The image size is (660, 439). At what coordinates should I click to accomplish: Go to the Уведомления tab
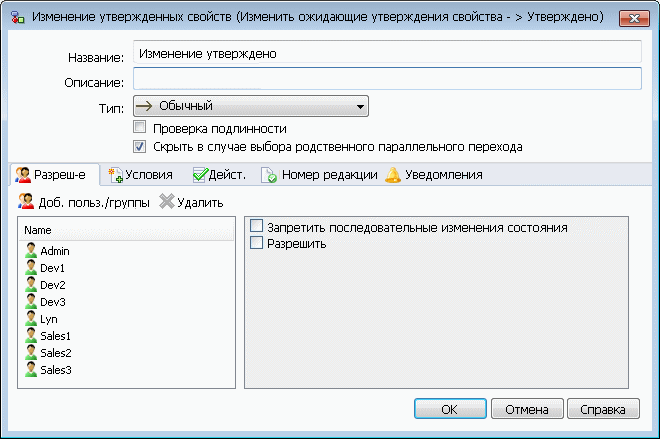434,175
